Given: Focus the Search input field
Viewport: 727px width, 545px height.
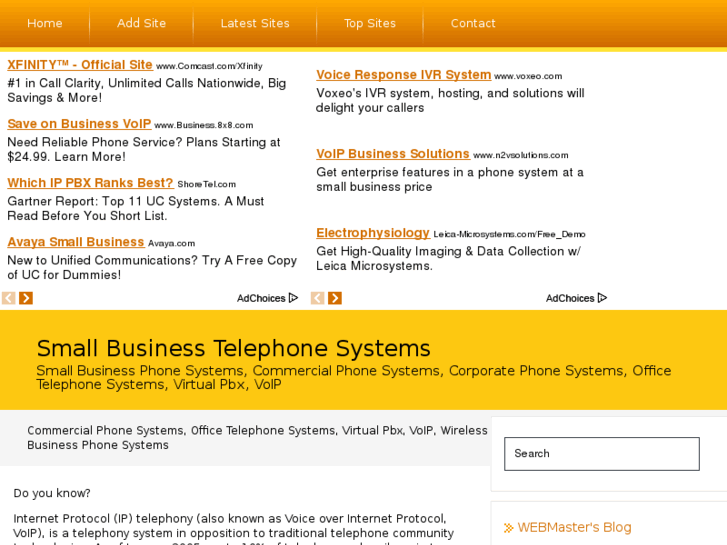Looking at the screenshot, I should [x=602, y=454].
